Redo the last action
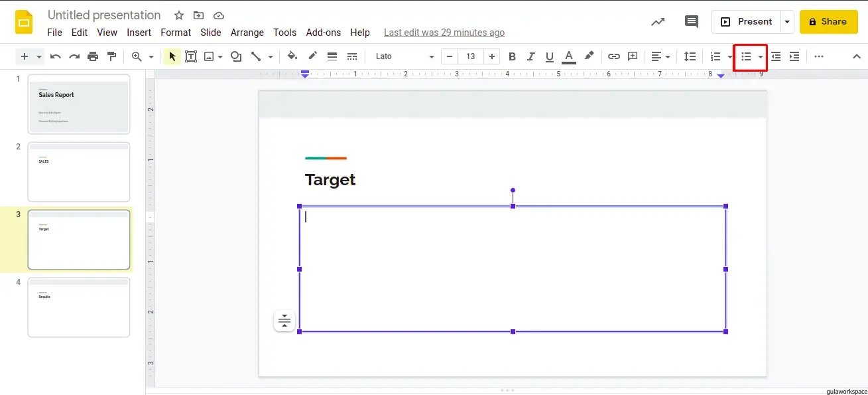 click(x=74, y=56)
